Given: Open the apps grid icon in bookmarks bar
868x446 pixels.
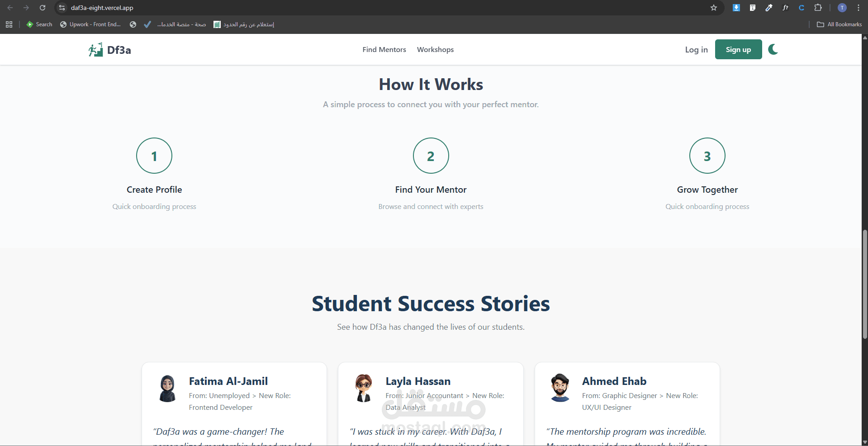Looking at the screenshot, I should click(x=9, y=24).
